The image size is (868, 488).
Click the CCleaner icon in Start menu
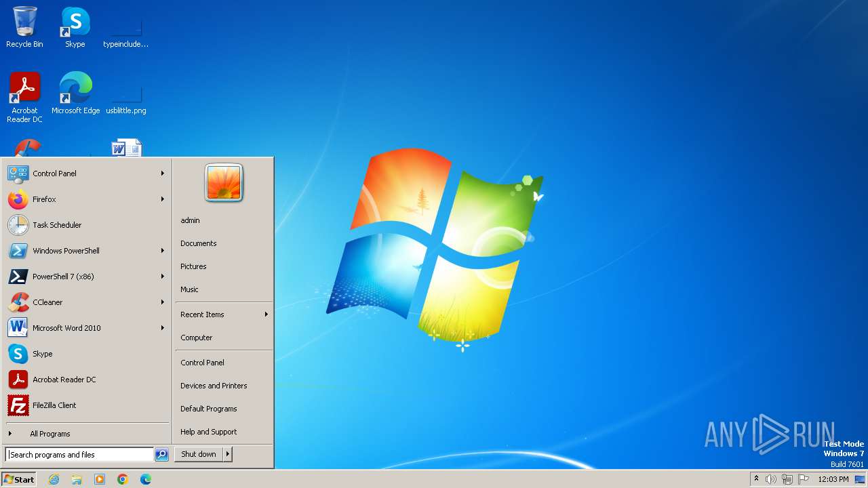18,302
